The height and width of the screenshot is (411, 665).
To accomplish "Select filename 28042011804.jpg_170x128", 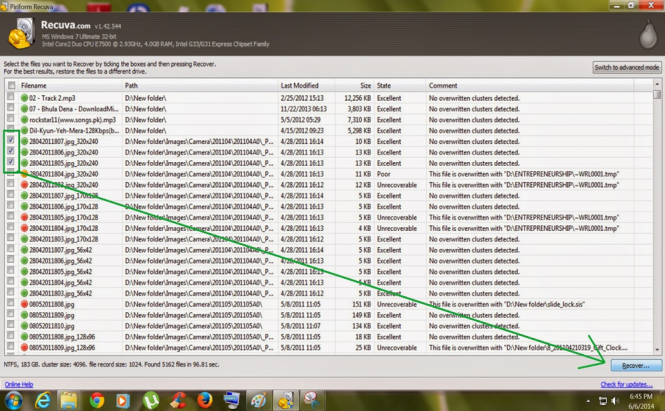I will pos(64,228).
